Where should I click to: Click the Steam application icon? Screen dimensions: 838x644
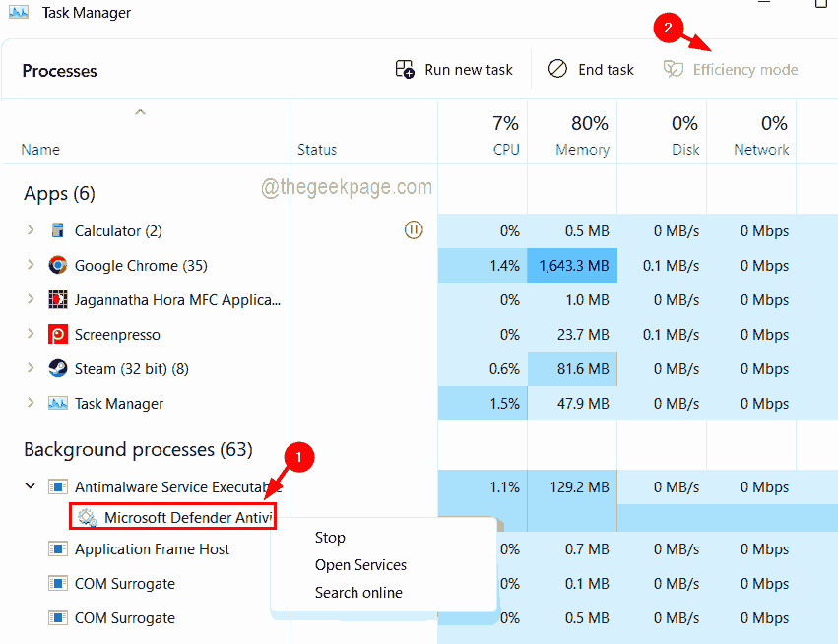pos(56,368)
